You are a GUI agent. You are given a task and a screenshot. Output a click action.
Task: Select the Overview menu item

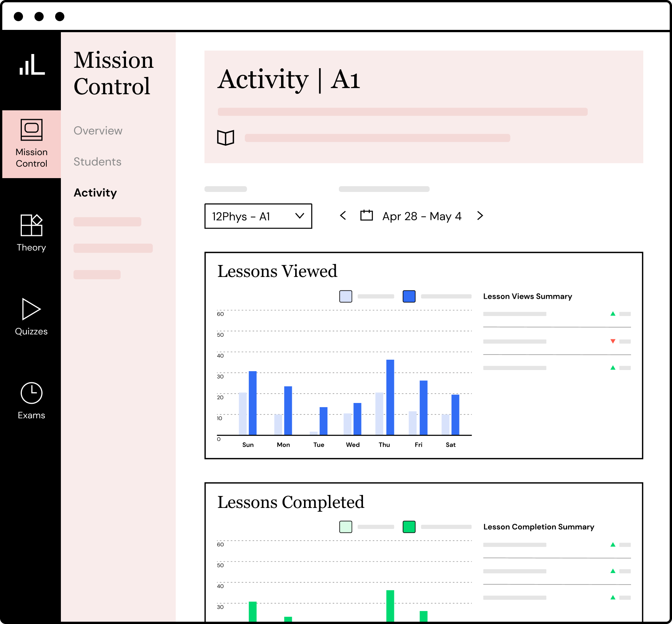pyautogui.click(x=98, y=131)
